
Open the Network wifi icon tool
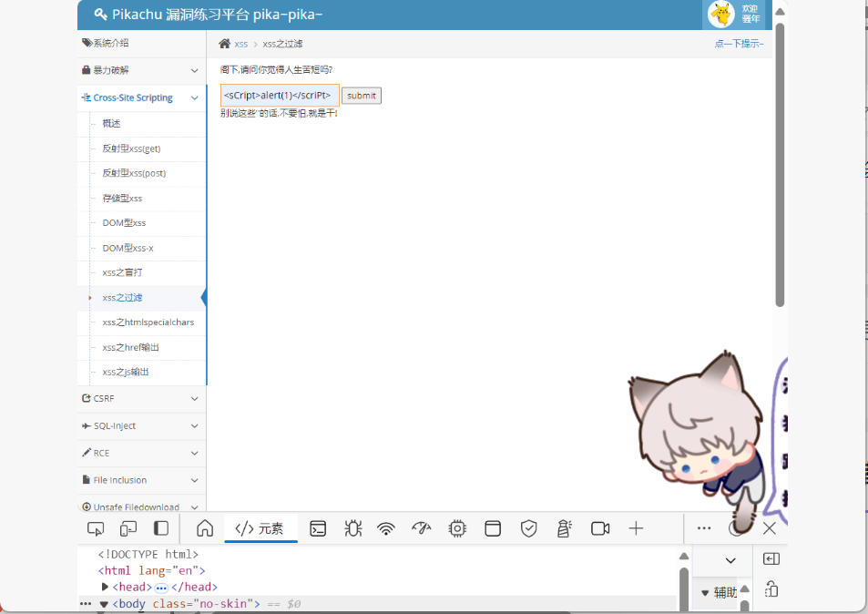pyautogui.click(x=386, y=528)
